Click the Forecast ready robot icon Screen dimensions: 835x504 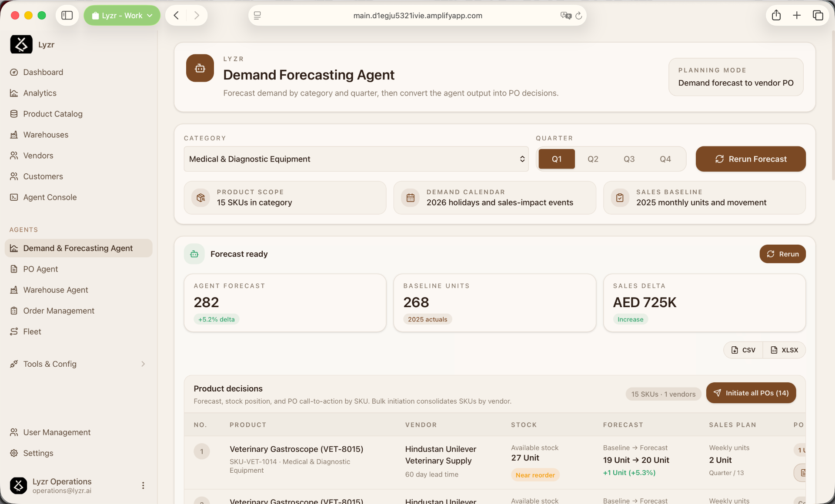pos(194,254)
